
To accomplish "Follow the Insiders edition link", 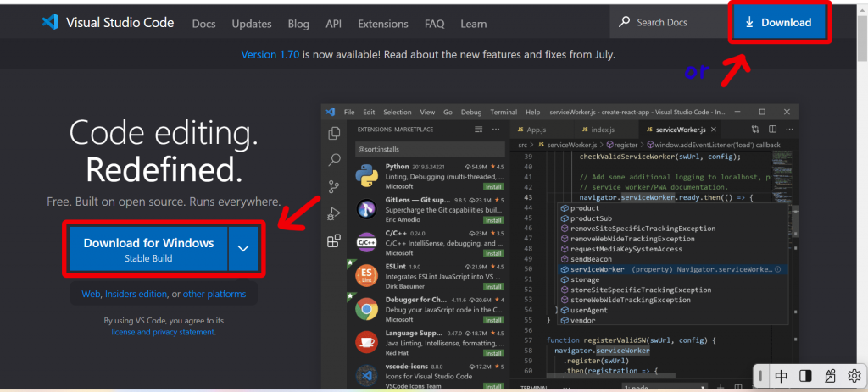I will click(136, 294).
